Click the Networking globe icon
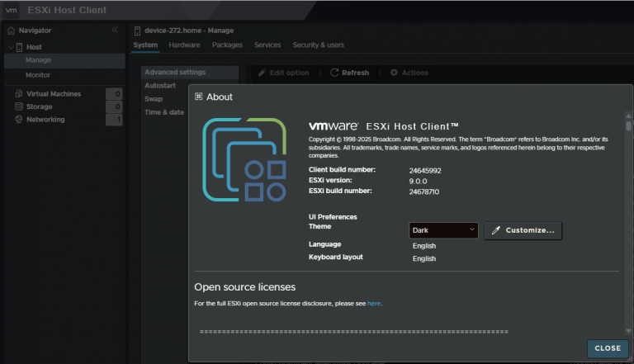Screen dimensions: 634x364 point(19,120)
